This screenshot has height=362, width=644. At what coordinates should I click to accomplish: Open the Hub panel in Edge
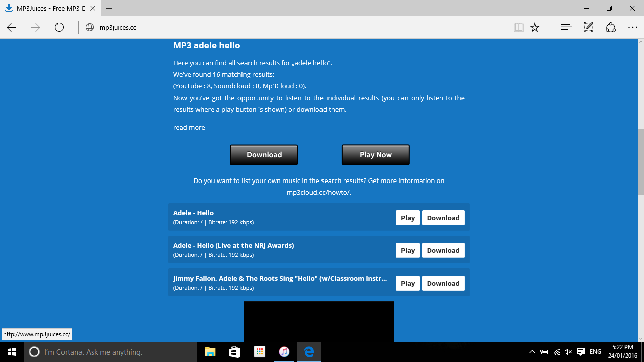(x=566, y=27)
